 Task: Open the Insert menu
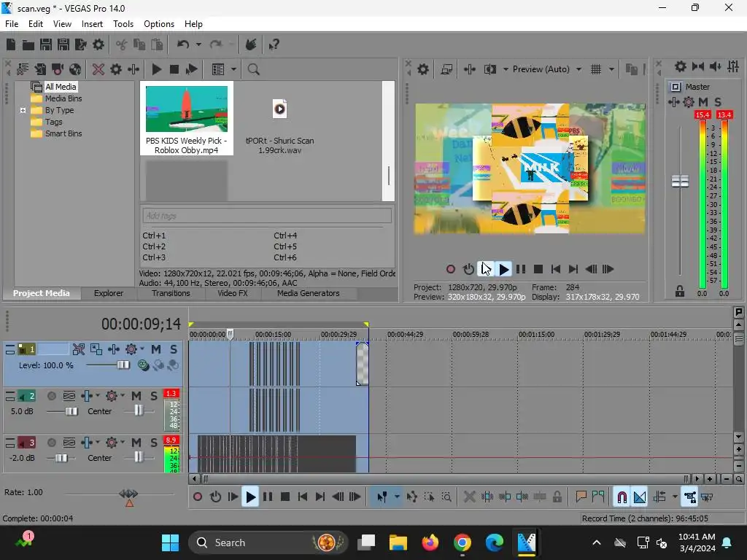[92, 24]
